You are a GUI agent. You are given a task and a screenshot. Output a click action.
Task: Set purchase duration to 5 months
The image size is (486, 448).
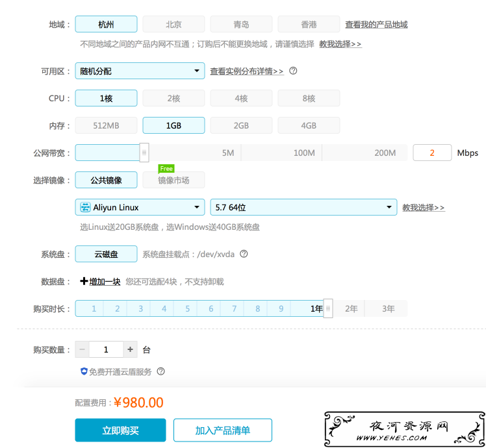pos(187,308)
